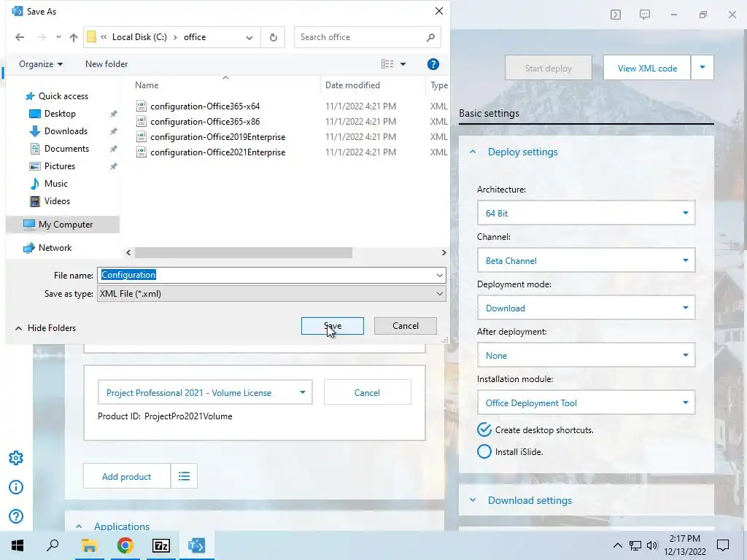747x560 pixels.
Task: Enable Install iSlide option
Action: pyautogui.click(x=484, y=451)
